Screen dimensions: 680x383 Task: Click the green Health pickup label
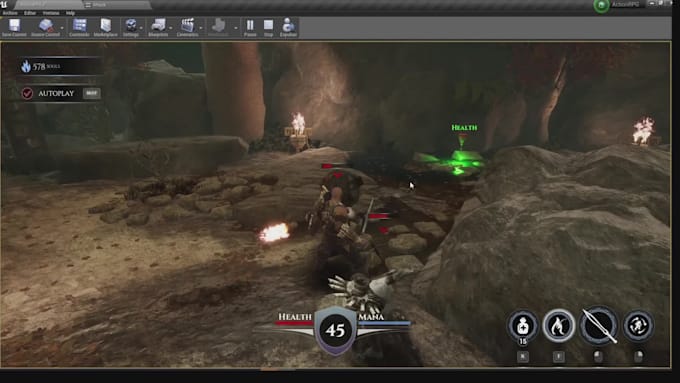[x=464, y=128]
